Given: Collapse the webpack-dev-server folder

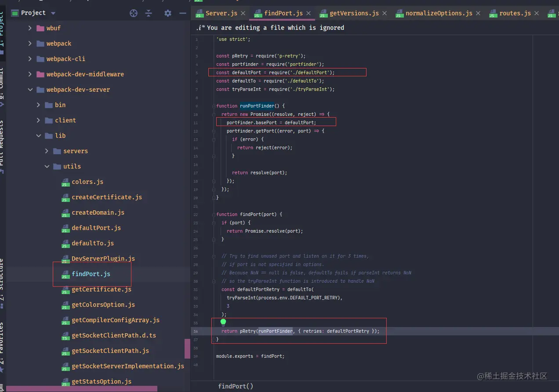Looking at the screenshot, I should click(30, 90).
